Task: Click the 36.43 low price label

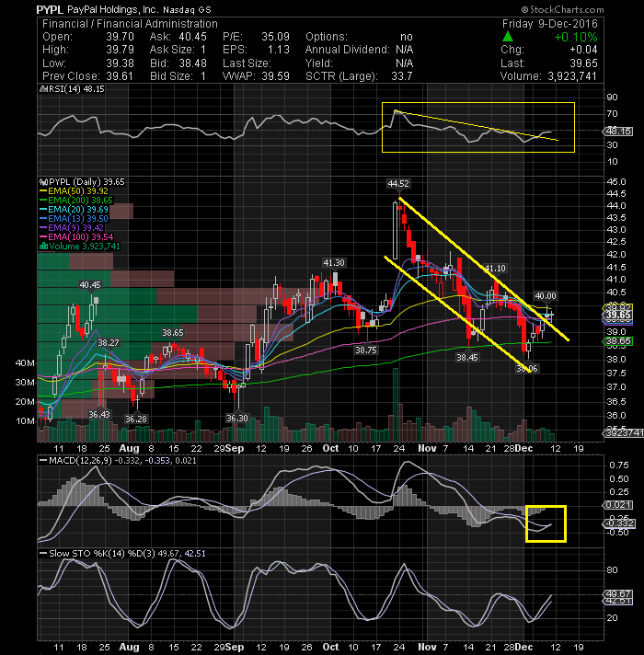Action: [x=99, y=414]
